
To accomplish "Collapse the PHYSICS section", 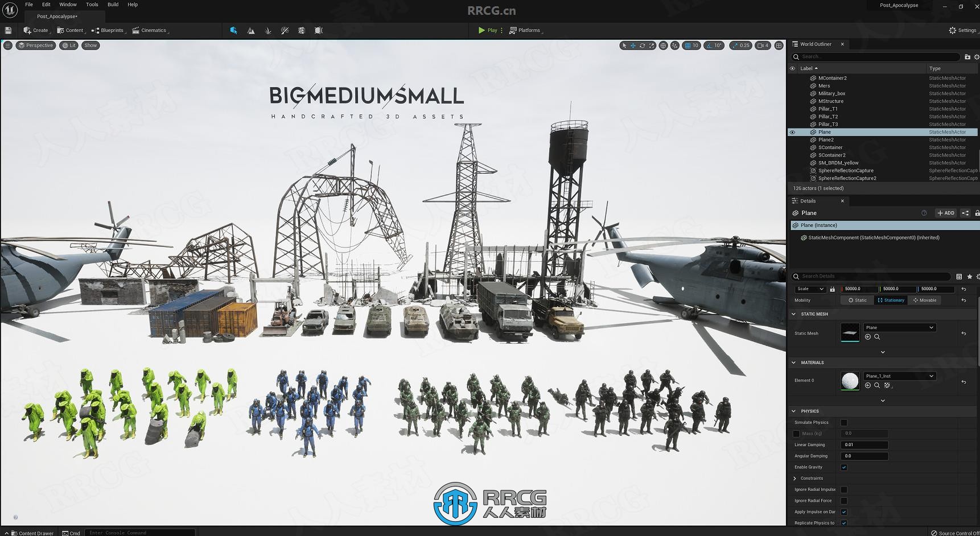I will click(x=794, y=411).
